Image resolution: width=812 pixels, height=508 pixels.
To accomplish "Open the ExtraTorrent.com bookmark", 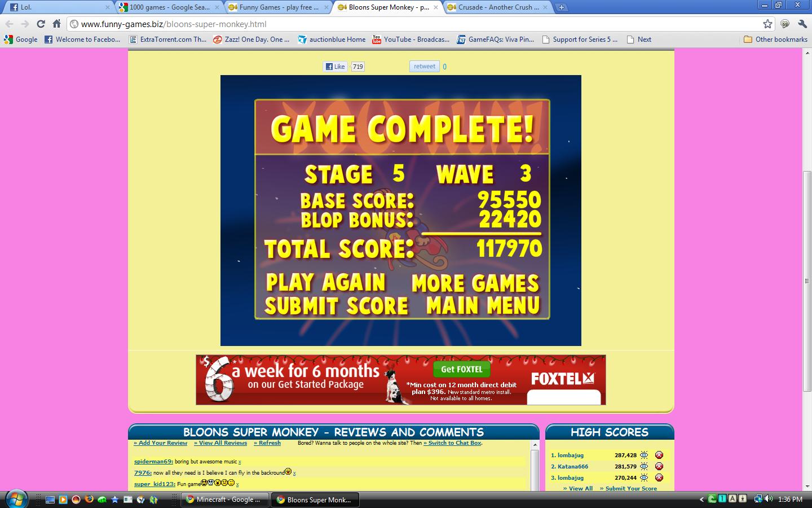I will (167, 40).
